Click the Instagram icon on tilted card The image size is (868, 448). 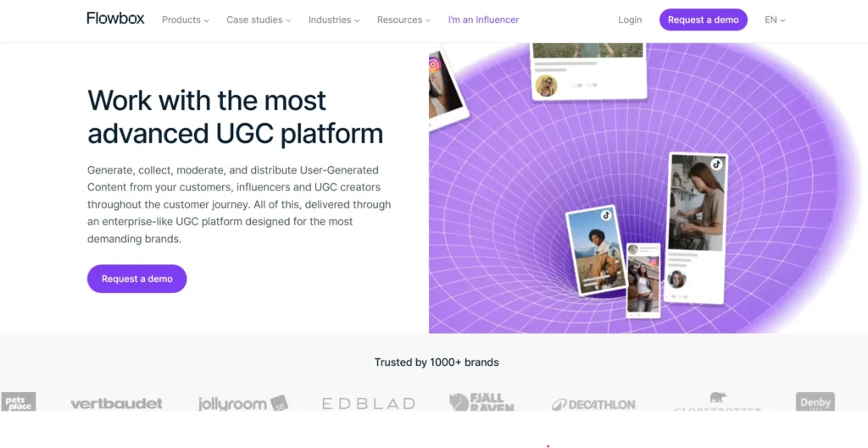(x=434, y=64)
